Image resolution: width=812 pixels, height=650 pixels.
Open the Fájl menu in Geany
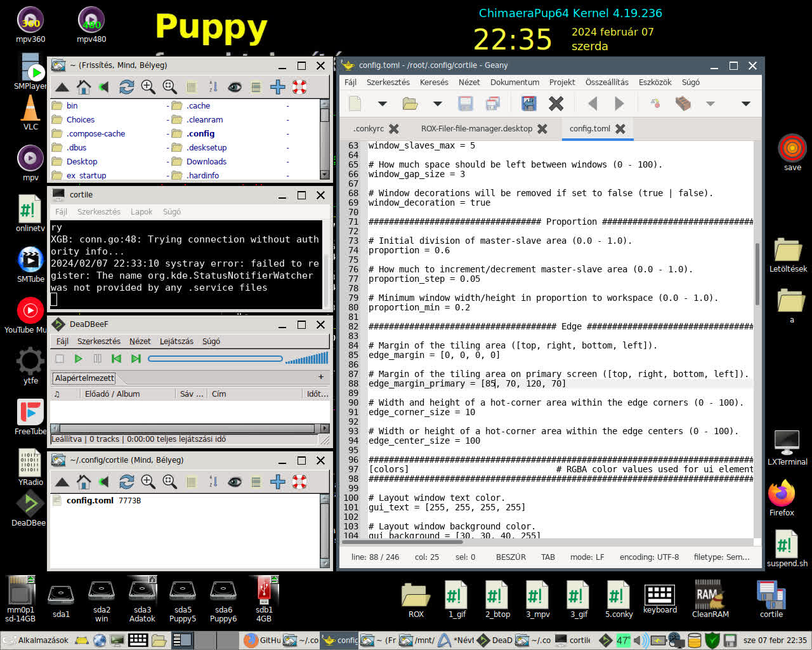coord(350,83)
